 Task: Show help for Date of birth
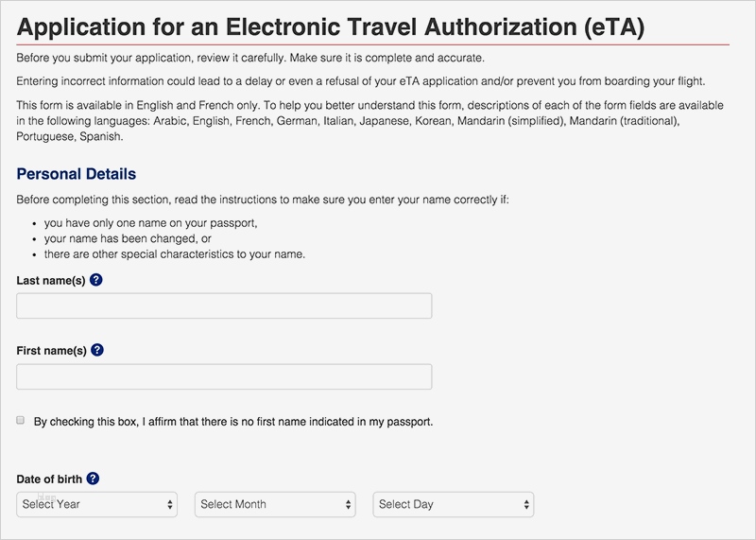coord(93,479)
